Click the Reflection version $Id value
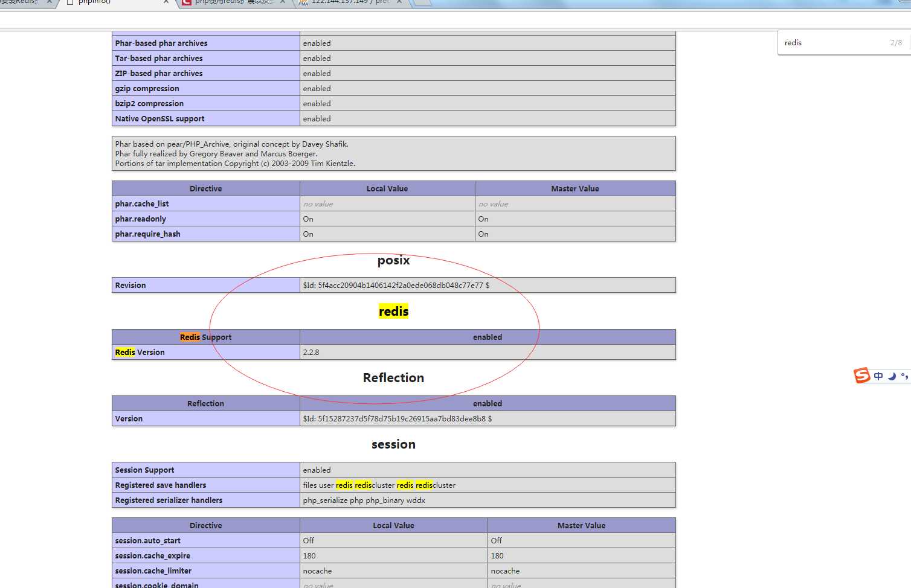This screenshot has height=588, width=911. [398, 418]
